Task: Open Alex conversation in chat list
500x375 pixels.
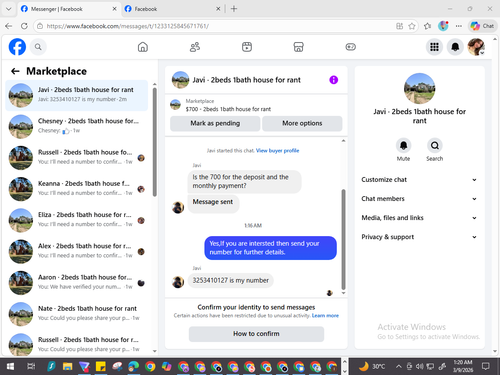Action: [77, 251]
